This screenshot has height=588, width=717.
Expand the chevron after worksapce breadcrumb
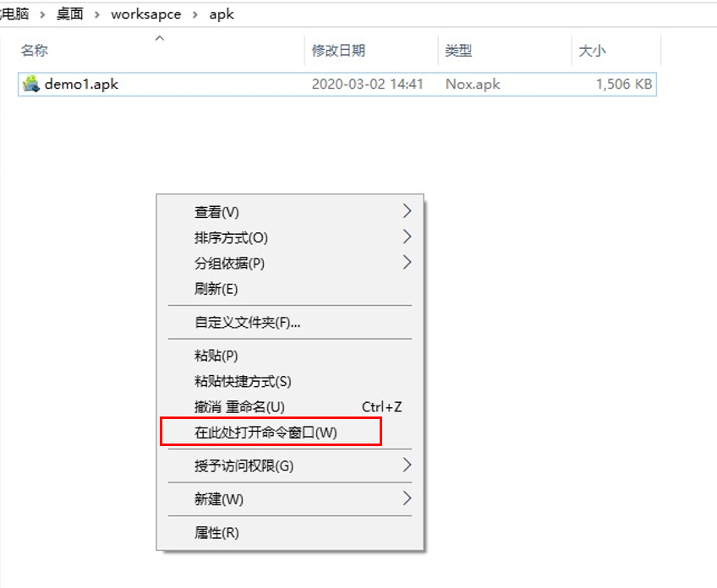tap(195, 14)
